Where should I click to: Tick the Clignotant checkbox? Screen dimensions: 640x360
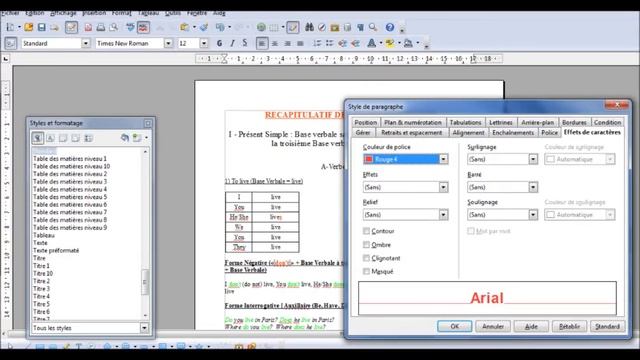click(366, 258)
